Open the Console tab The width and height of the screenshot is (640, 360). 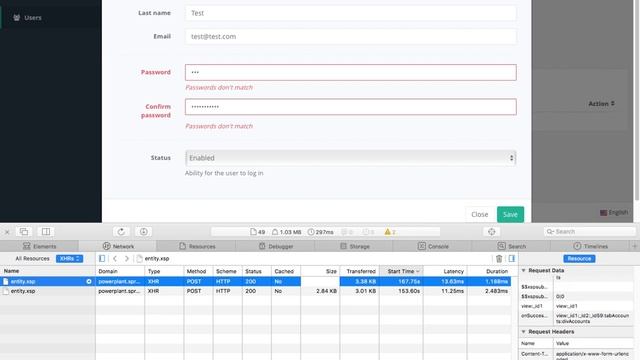433,246
